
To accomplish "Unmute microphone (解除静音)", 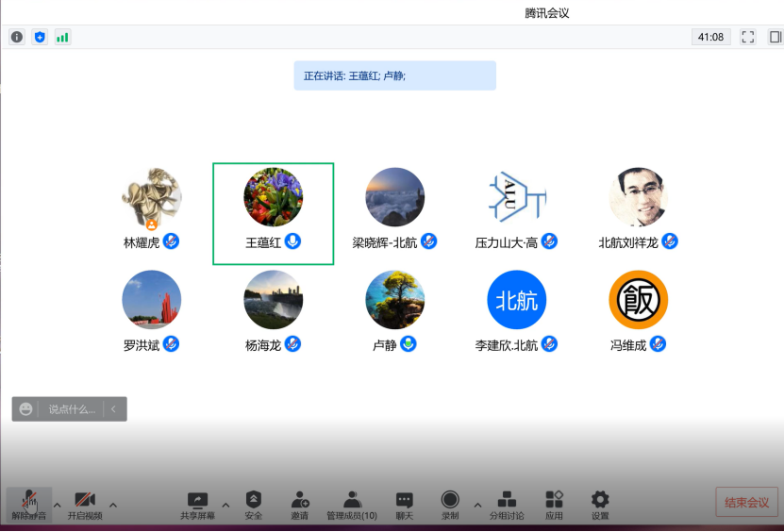I will point(29,503).
